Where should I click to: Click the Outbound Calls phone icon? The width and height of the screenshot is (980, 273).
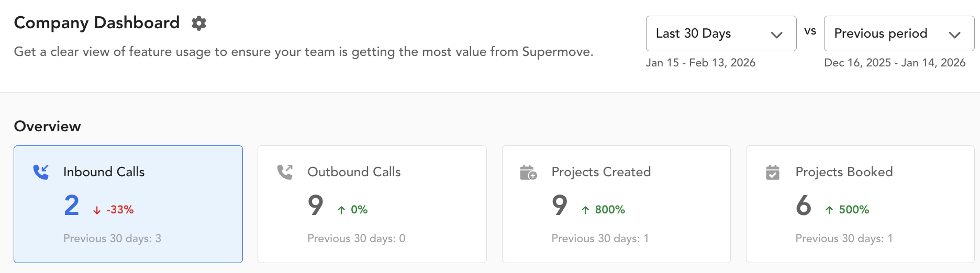click(x=285, y=172)
